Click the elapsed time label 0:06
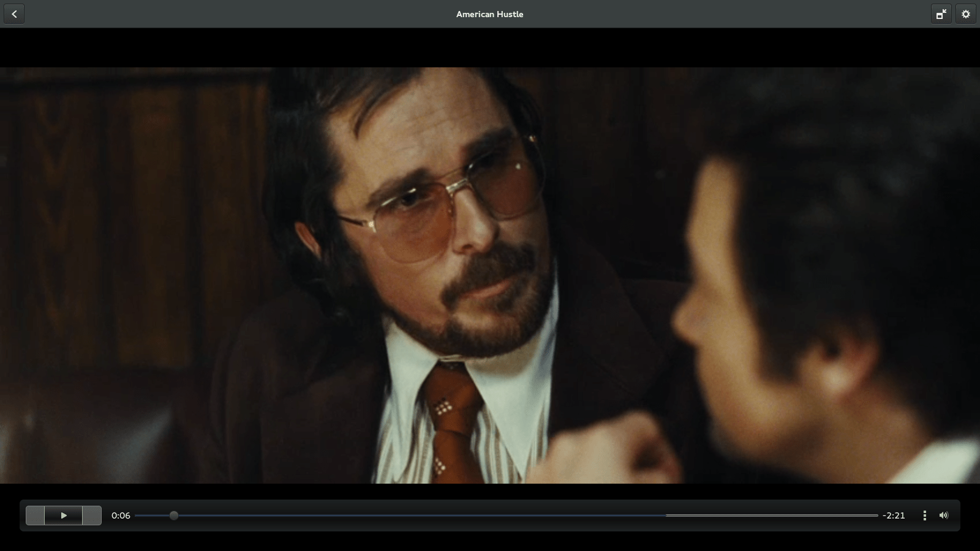The image size is (980, 551). tap(121, 515)
